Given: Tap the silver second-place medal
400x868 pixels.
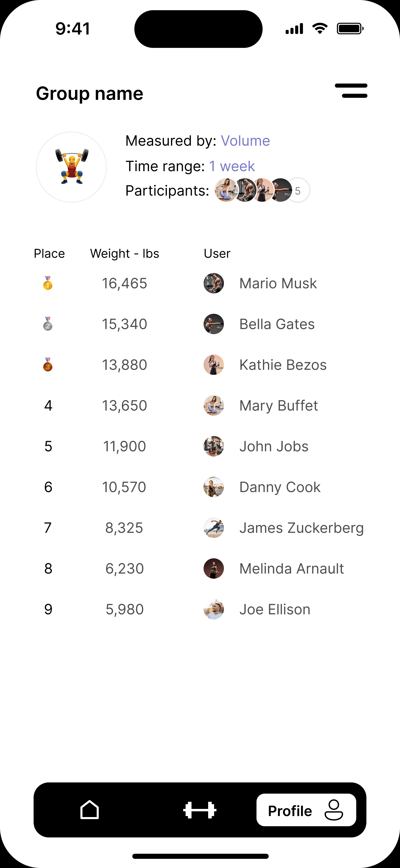Looking at the screenshot, I should (48, 324).
